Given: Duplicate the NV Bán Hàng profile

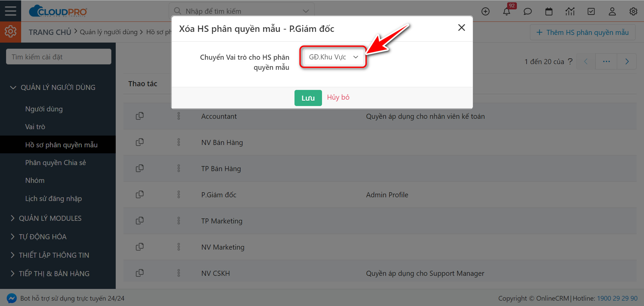Looking at the screenshot, I should pos(140,142).
